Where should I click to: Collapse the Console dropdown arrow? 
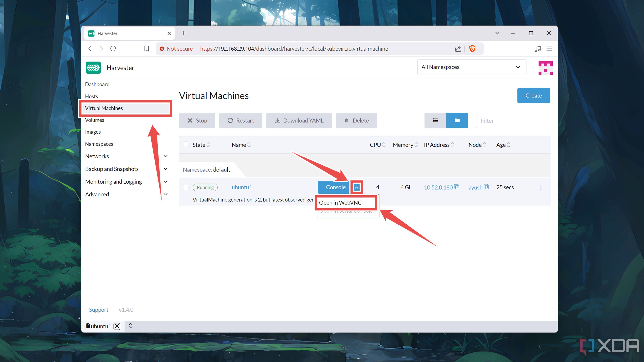pos(357,187)
